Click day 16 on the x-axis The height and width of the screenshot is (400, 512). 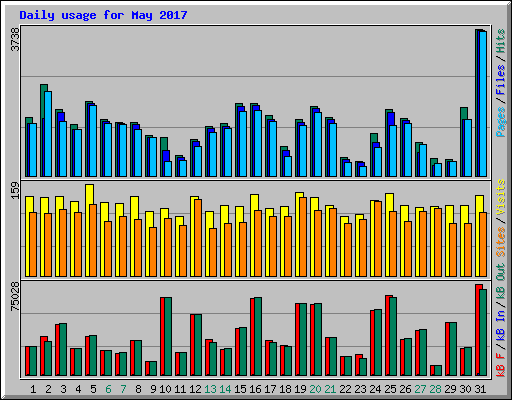pyautogui.click(x=255, y=389)
